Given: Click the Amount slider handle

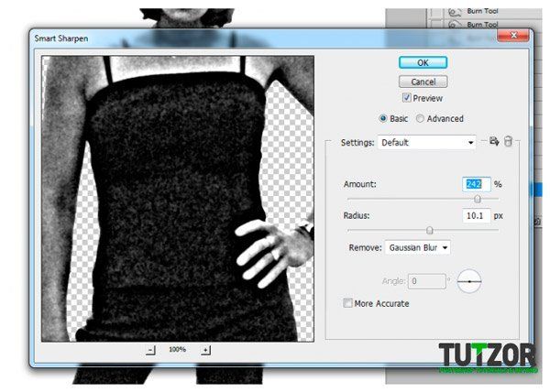Looking at the screenshot, I should (x=477, y=199).
